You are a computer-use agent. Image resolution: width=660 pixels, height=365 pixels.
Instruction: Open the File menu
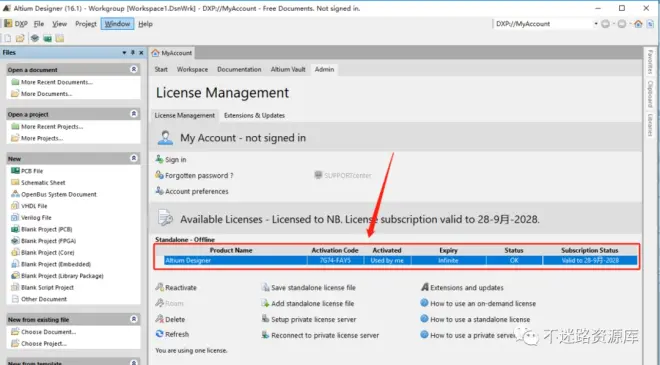39,24
